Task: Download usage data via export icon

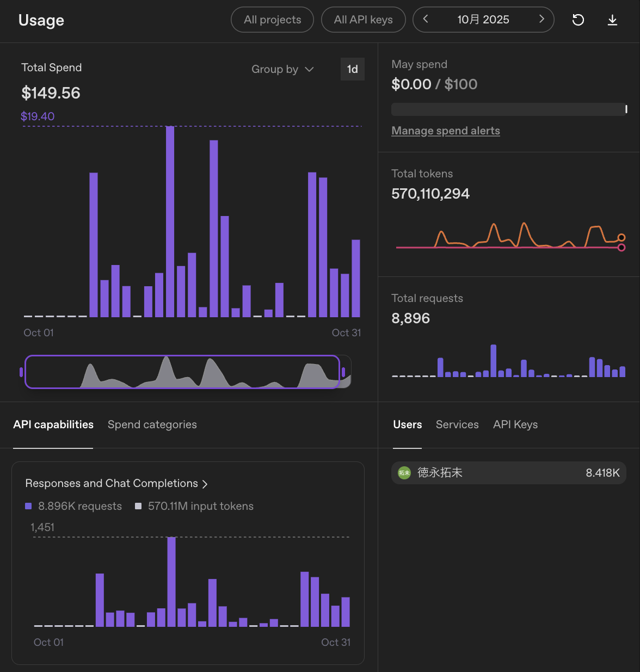Action: (612, 20)
